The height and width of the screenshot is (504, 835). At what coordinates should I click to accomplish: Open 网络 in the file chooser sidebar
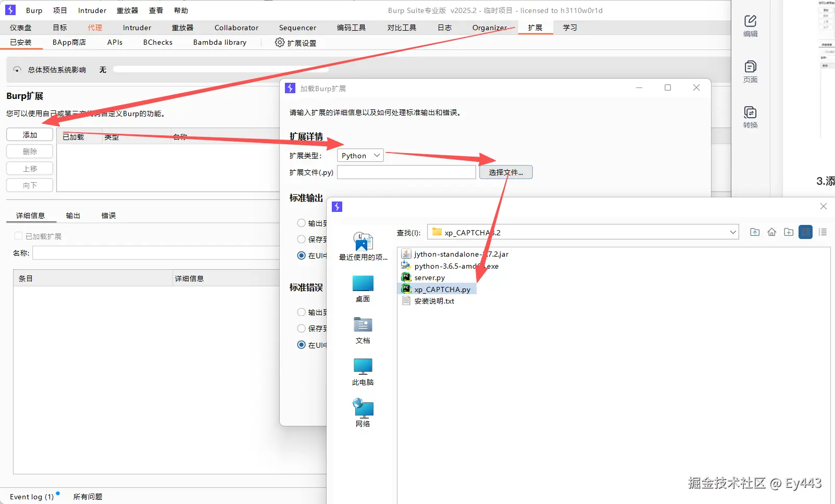click(363, 413)
